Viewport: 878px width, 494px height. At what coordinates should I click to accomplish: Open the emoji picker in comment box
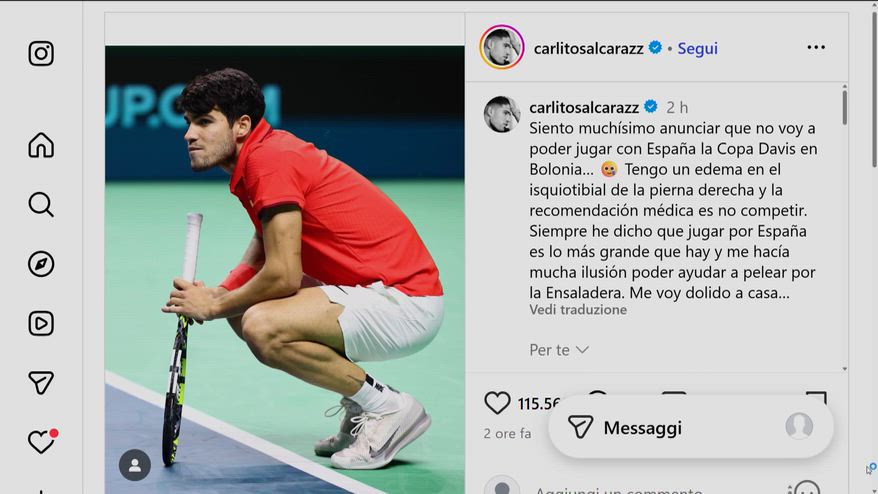pyautogui.click(x=807, y=489)
